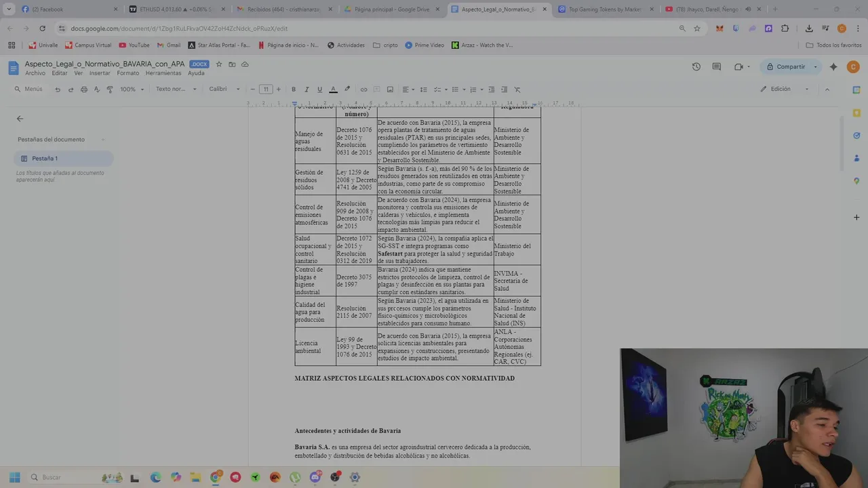Open line and paragraph spacing options
This screenshot has width=868, height=488.
point(424,89)
